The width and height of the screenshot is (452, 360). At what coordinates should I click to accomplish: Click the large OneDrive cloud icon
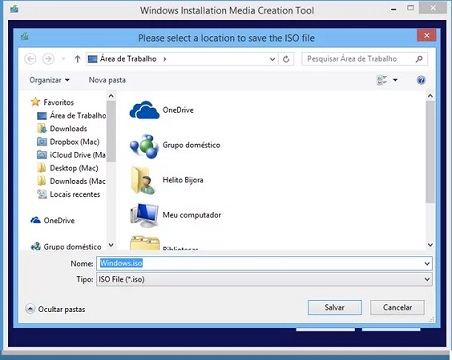click(144, 110)
